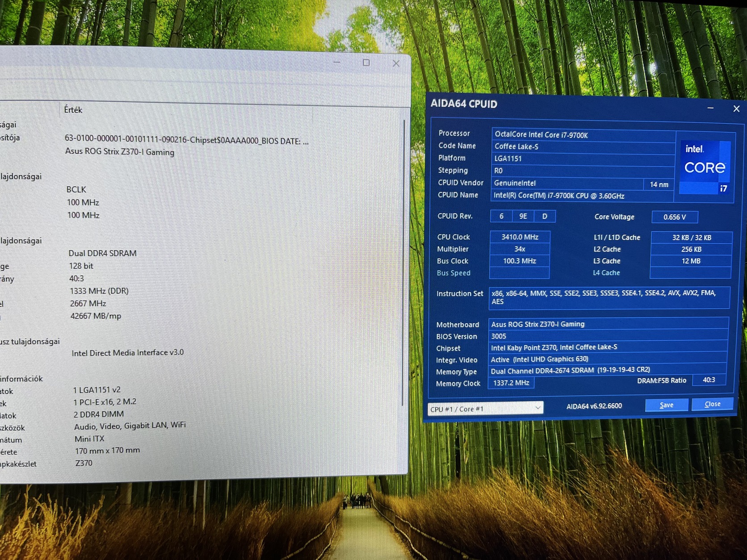
Task: Select the '128 bit' value
Action: point(81,266)
